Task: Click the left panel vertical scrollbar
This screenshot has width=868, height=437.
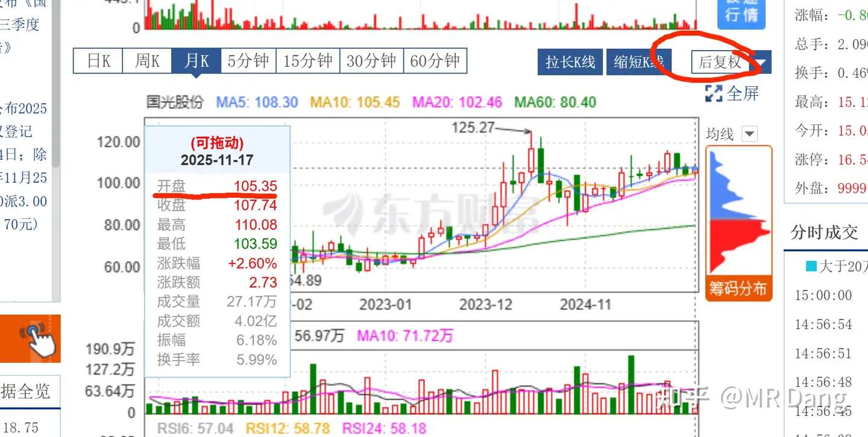Action: point(56,90)
